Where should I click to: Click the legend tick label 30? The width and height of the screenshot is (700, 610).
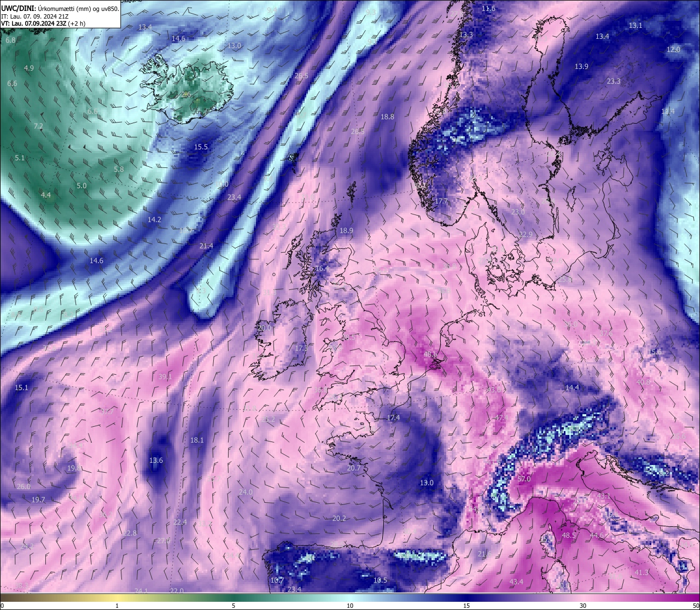[x=583, y=606]
